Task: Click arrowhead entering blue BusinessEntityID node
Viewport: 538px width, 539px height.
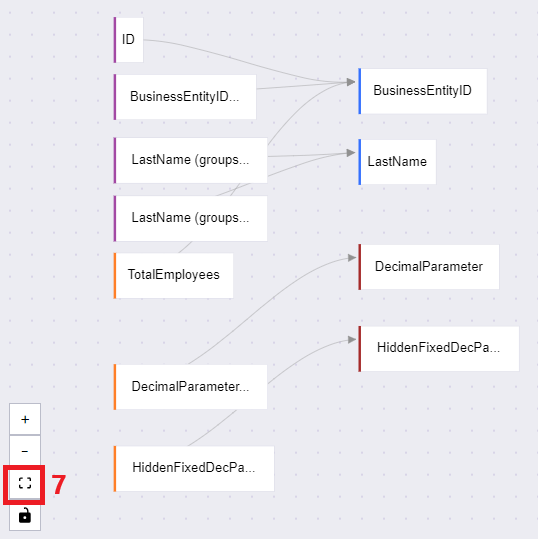Action: (351, 82)
